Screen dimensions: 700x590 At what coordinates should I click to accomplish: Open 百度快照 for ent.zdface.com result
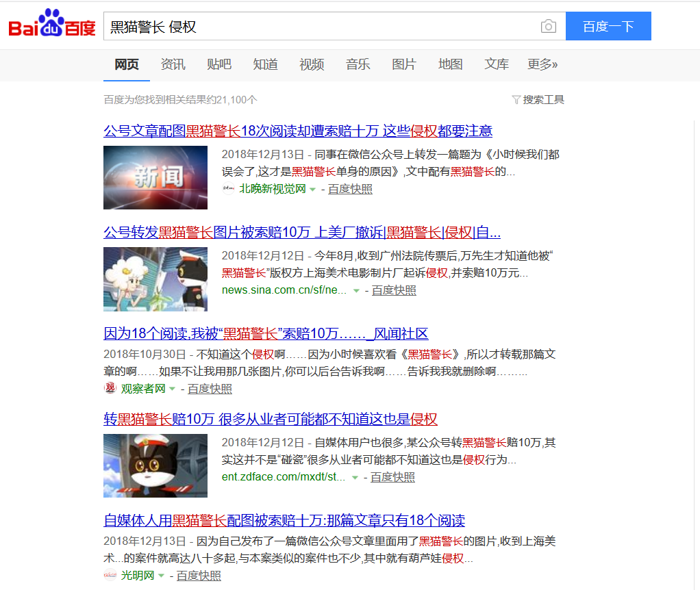tap(392, 477)
